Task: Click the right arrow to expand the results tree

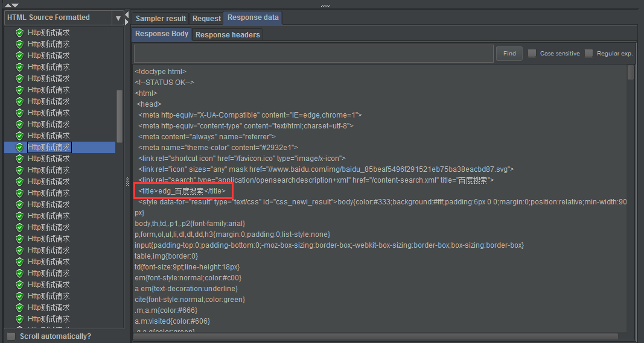Action: click(127, 22)
